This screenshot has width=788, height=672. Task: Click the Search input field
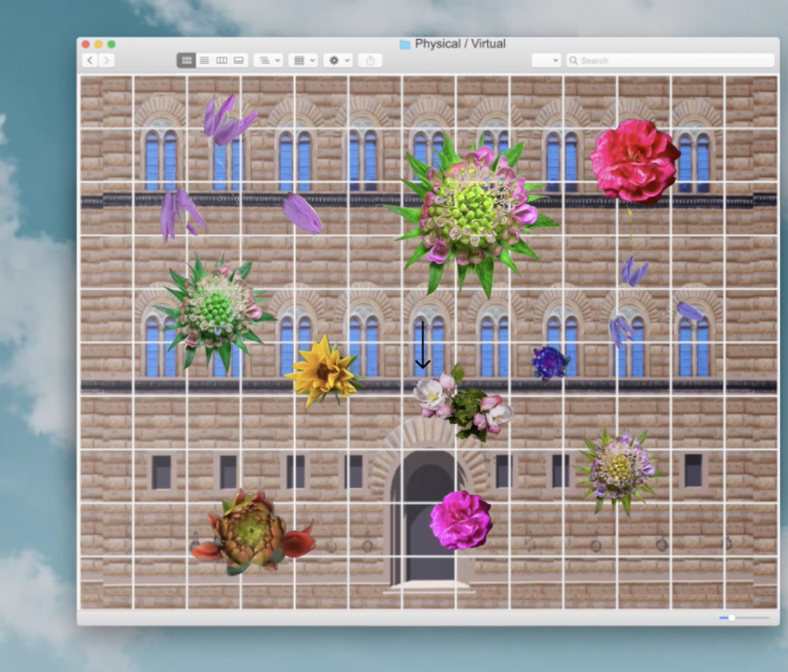(x=670, y=61)
